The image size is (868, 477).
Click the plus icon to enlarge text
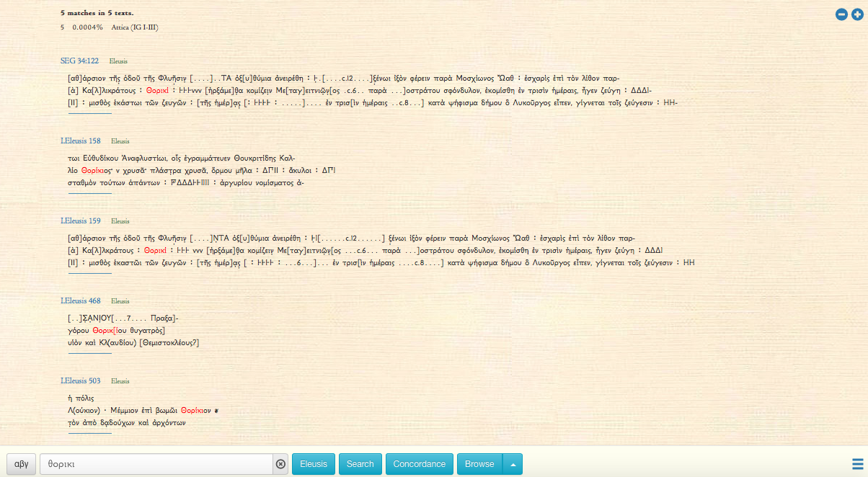coord(857,14)
